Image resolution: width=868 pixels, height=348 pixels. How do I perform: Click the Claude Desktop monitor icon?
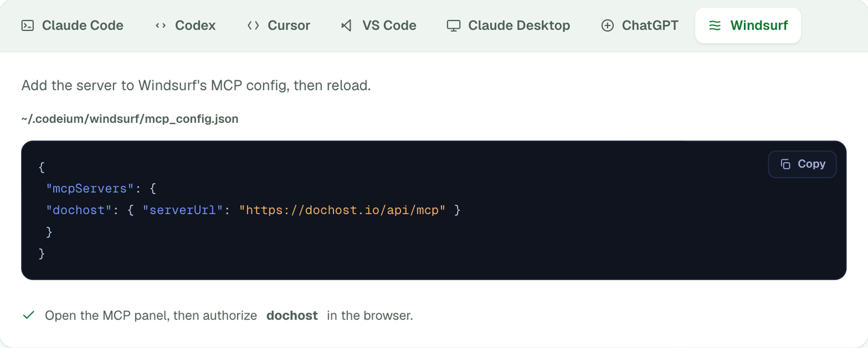454,25
